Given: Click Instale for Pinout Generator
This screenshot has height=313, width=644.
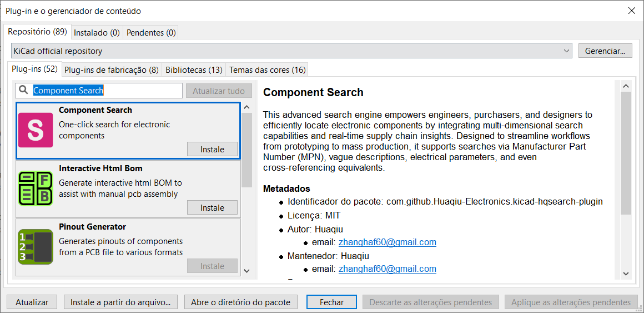Looking at the screenshot, I should point(212,266).
